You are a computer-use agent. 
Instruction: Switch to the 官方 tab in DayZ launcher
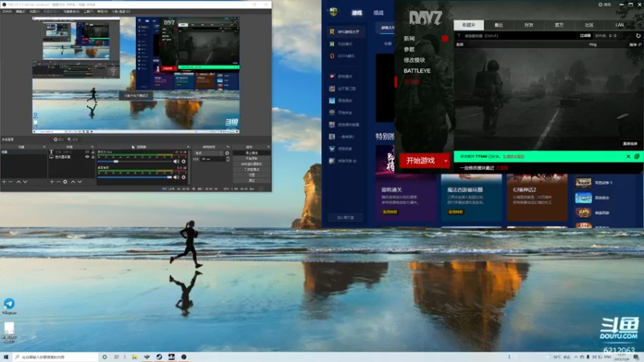559,25
